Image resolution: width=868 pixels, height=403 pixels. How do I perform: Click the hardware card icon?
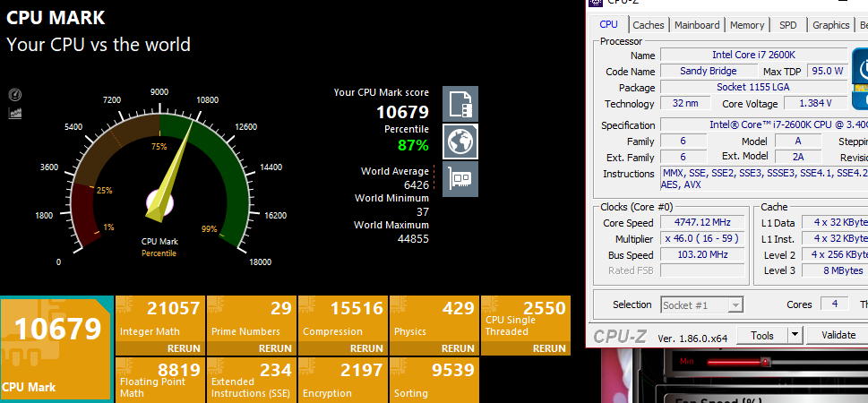click(460, 179)
